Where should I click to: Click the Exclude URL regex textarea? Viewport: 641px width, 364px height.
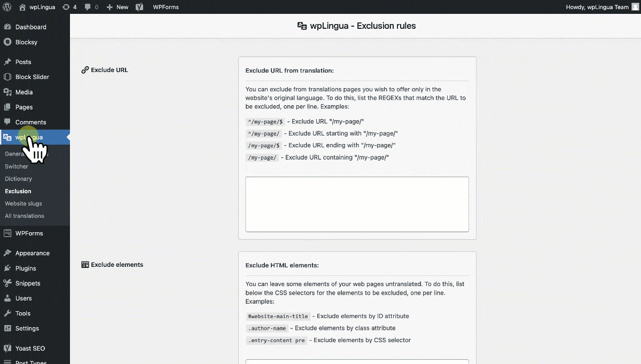357,204
